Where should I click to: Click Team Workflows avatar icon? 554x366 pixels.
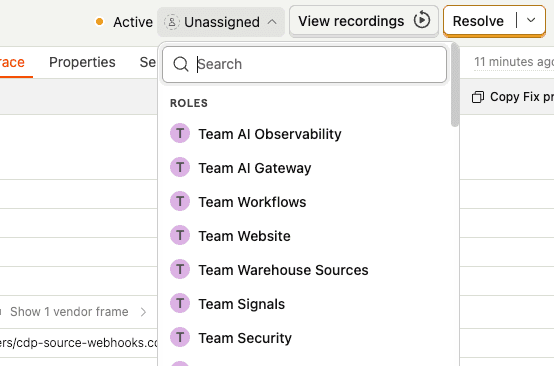pyautogui.click(x=180, y=201)
